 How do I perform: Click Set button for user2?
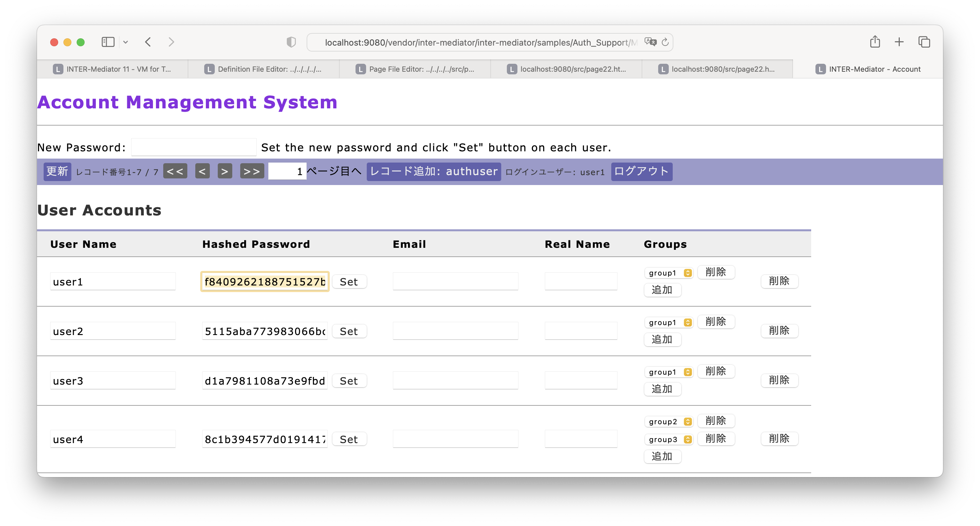coord(349,331)
